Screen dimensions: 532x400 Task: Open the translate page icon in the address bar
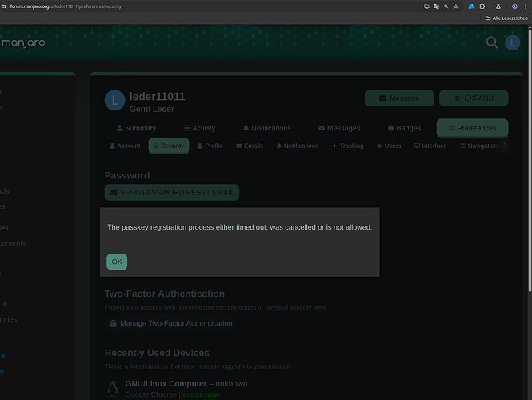(436, 6)
